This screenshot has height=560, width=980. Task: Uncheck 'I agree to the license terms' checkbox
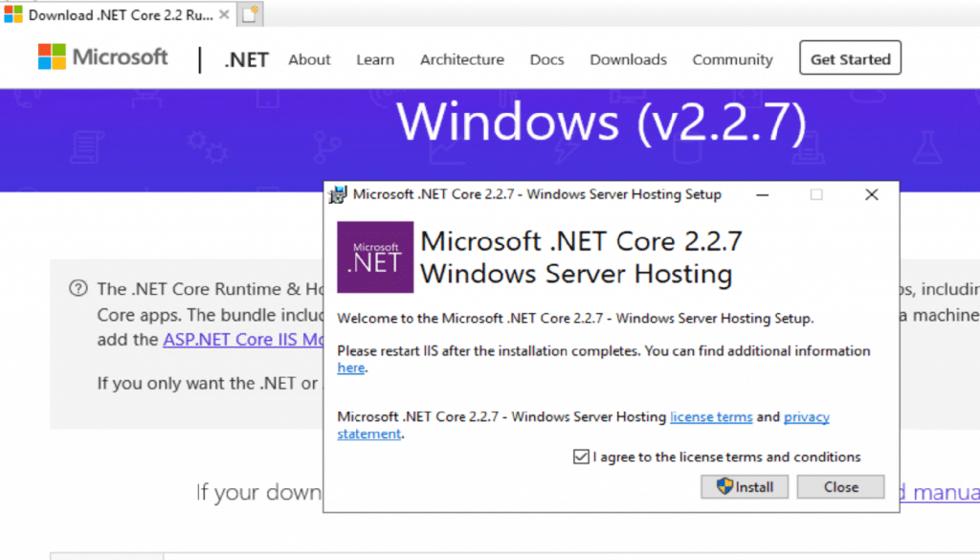581,457
